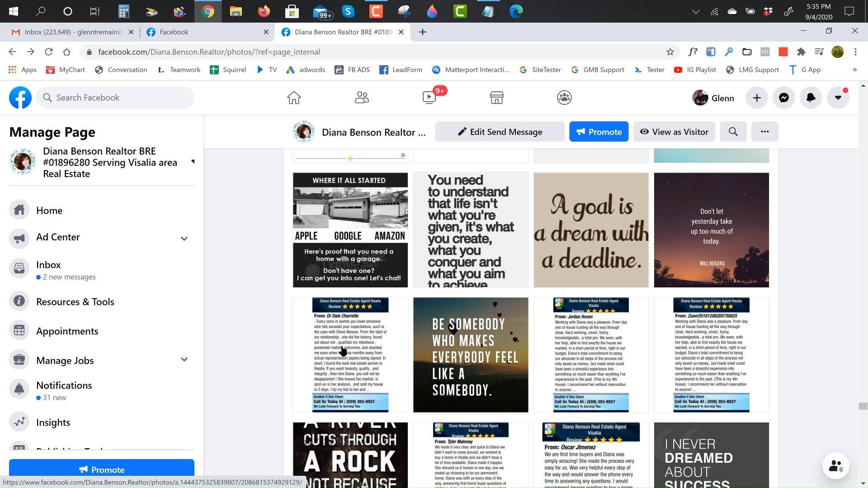Screen dimensions: 868x488
Task: Open Windows Action Center notifications
Action: click(849, 11)
